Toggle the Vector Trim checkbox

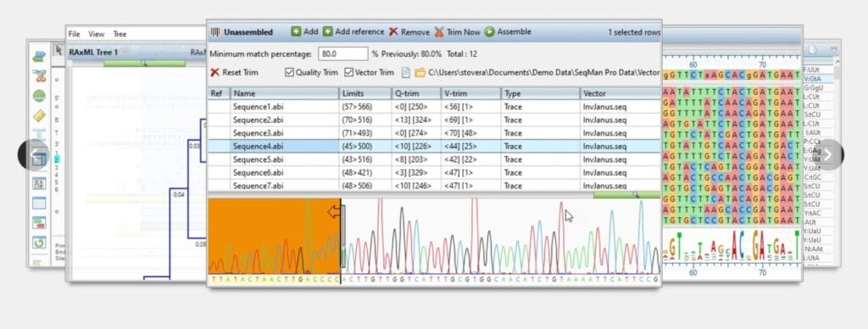(x=348, y=73)
